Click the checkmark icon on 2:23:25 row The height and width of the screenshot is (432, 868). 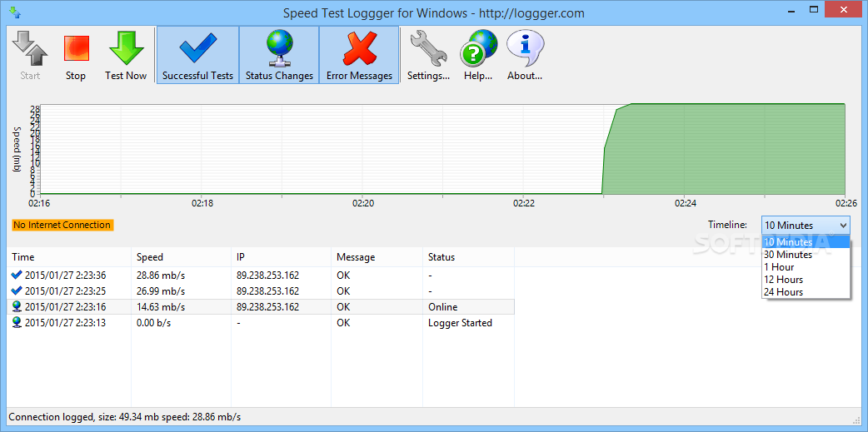point(17,290)
